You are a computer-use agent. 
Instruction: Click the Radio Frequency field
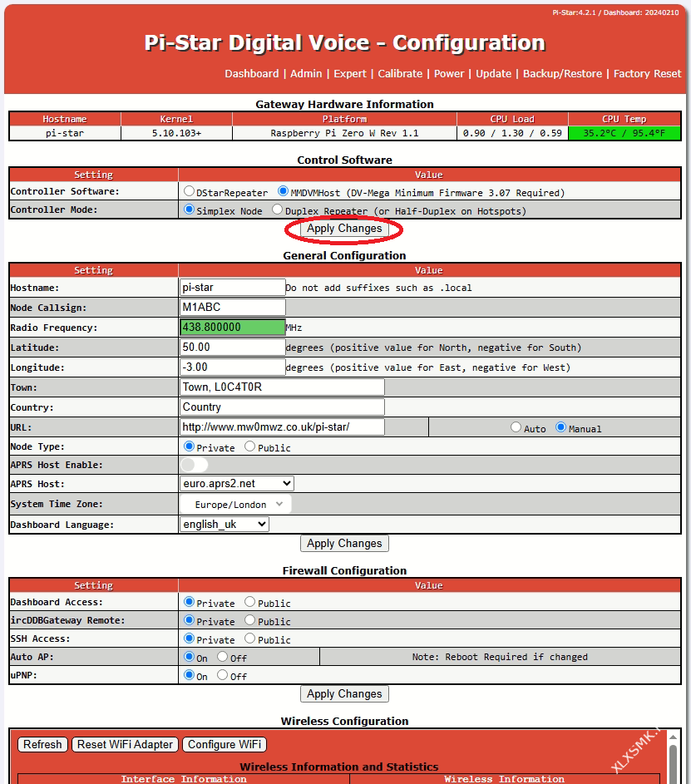[233, 328]
